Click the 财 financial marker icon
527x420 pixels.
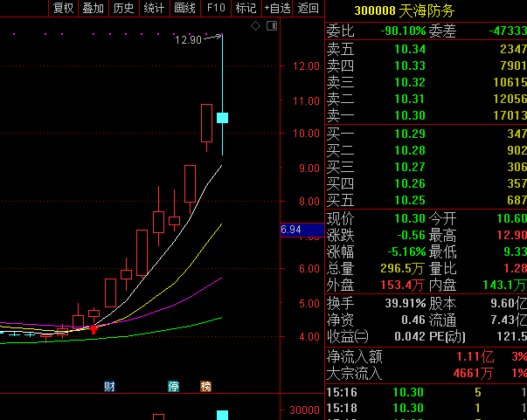point(110,386)
